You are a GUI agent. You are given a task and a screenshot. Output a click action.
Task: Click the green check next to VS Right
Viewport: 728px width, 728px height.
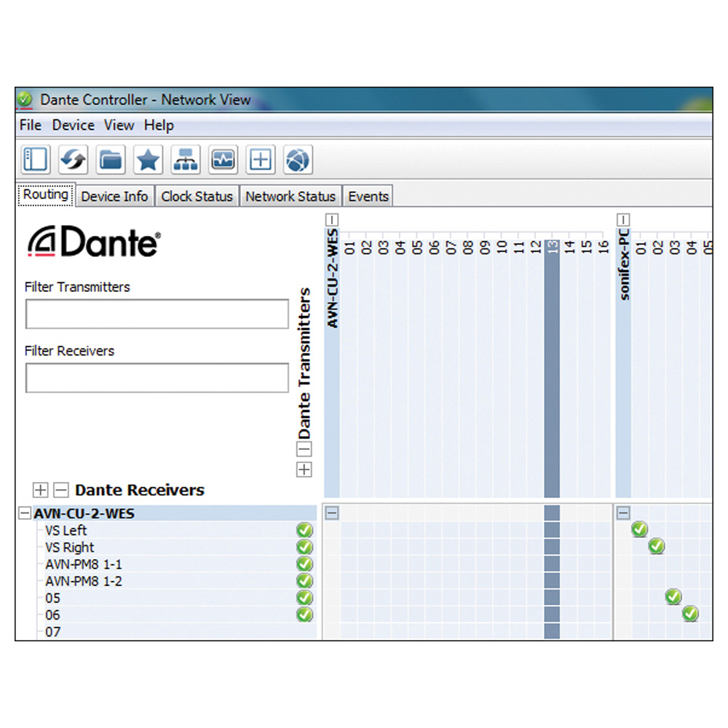[x=304, y=547]
